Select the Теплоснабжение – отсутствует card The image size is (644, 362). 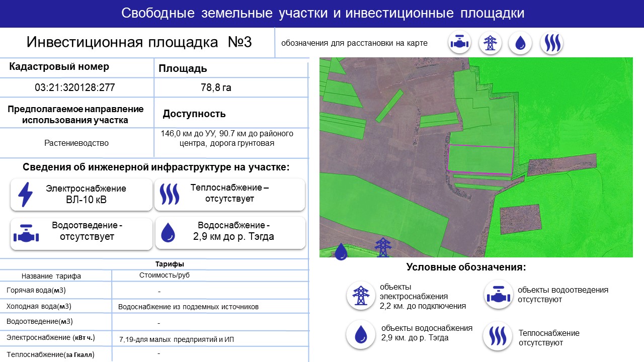229,194
